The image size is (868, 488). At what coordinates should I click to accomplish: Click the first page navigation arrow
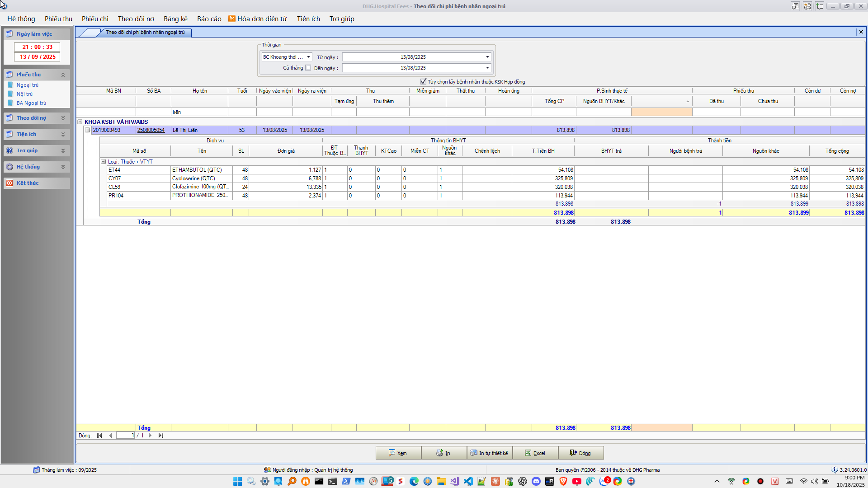pos(99,436)
